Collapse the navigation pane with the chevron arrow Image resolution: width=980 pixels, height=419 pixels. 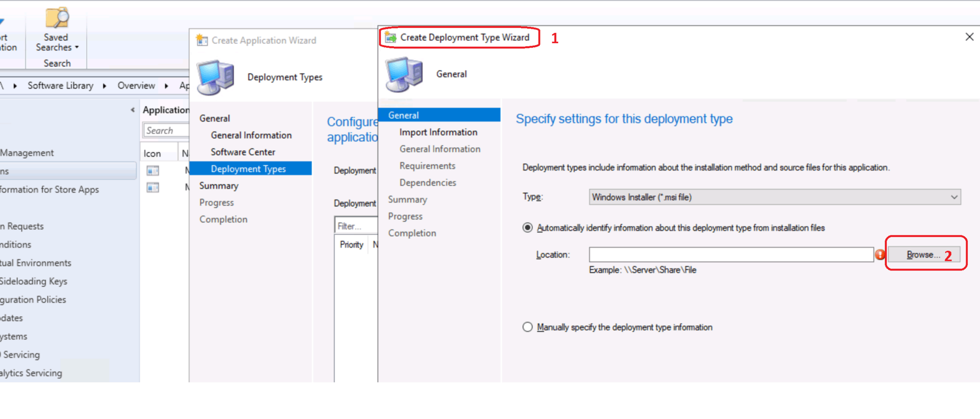(x=132, y=110)
